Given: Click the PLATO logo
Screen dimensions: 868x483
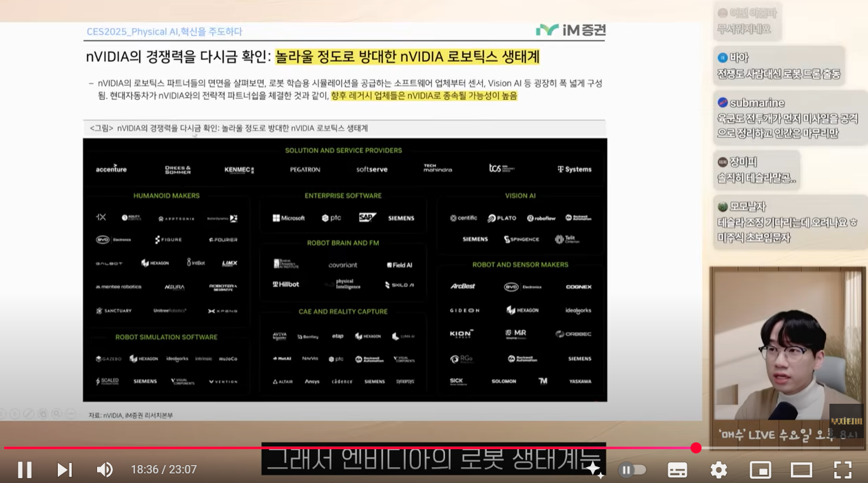Looking at the screenshot, I should tap(502, 218).
